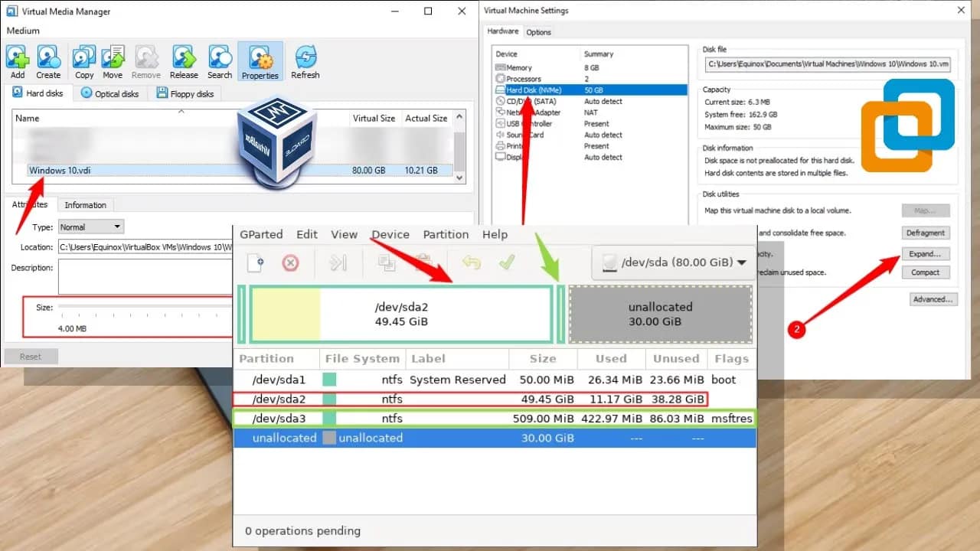The height and width of the screenshot is (551, 980).
Task: Click the Expand button in disk utilities
Action: point(926,253)
